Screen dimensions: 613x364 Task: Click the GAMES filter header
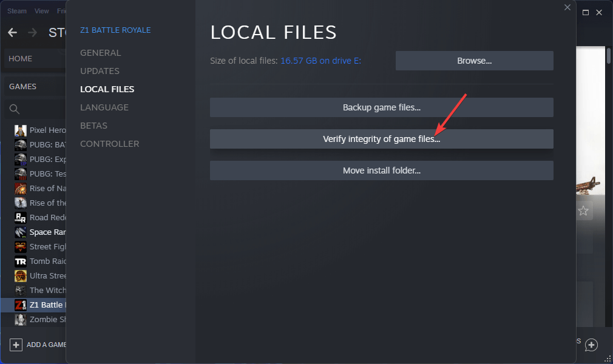pos(35,86)
